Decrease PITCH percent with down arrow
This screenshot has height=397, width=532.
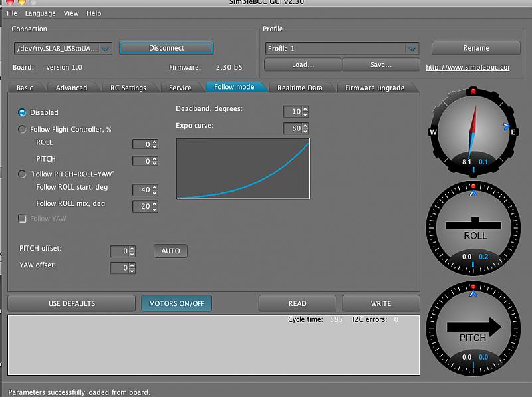click(x=154, y=164)
